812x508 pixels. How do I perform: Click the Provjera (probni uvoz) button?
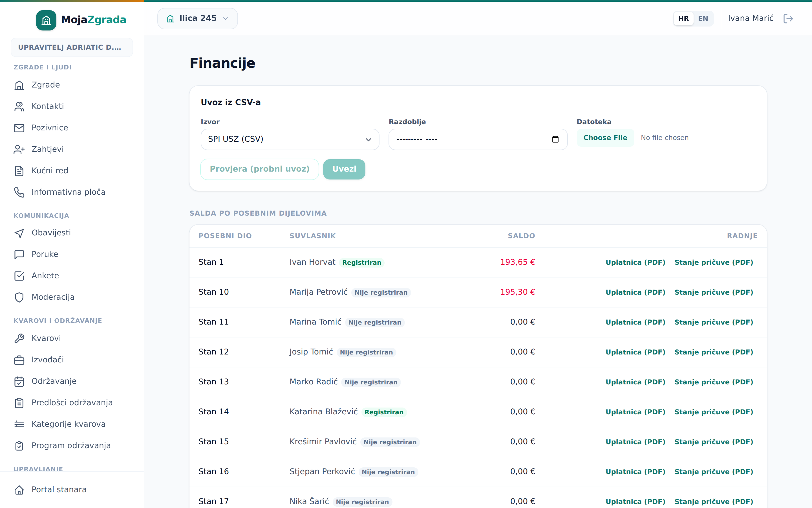[260, 169]
